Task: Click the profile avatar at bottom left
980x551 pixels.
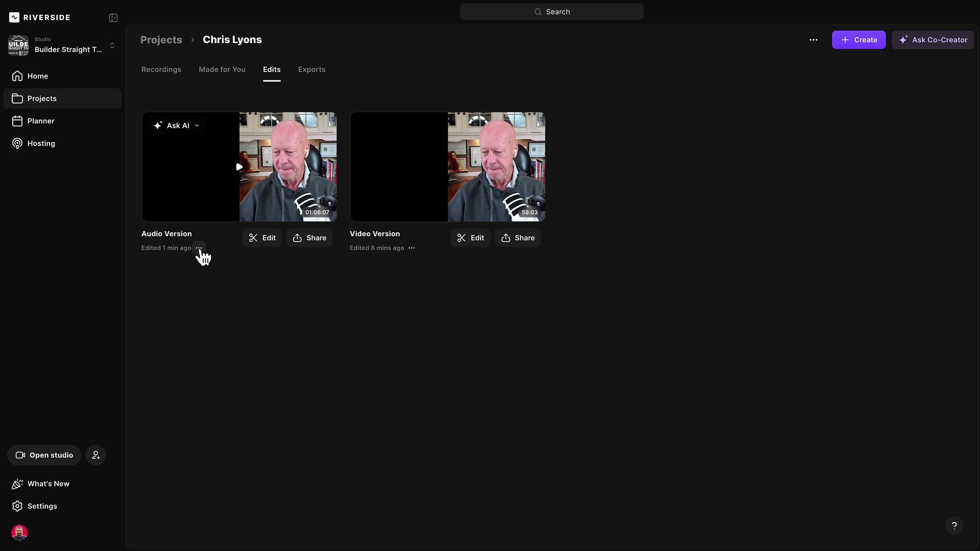Action: click(19, 532)
